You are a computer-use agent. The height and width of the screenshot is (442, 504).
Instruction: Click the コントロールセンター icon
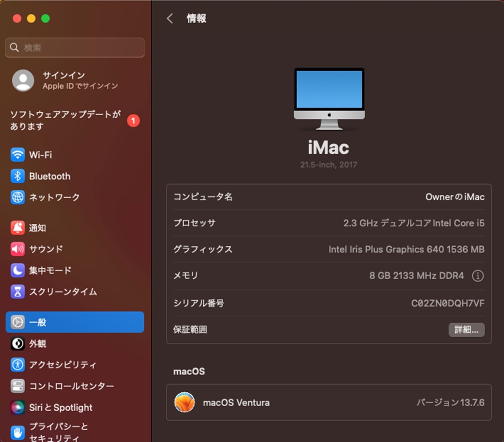18,386
